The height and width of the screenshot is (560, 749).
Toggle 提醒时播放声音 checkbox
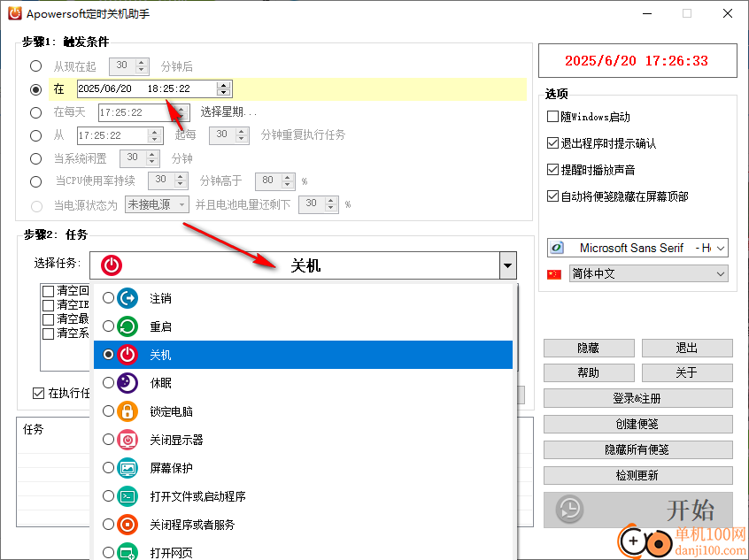click(x=552, y=170)
